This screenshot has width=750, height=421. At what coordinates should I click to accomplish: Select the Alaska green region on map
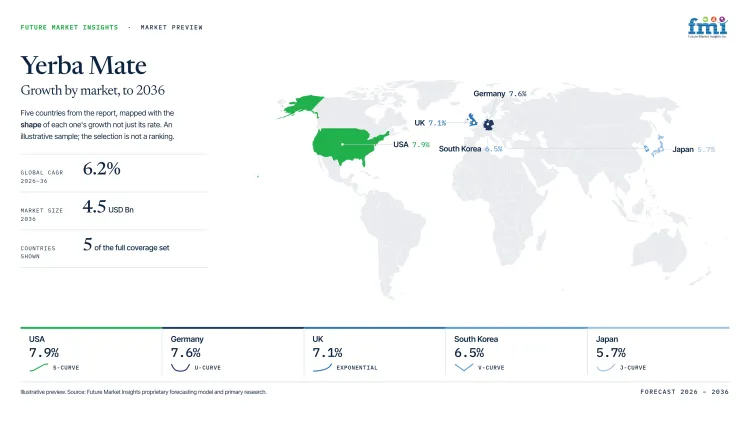coord(301,106)
